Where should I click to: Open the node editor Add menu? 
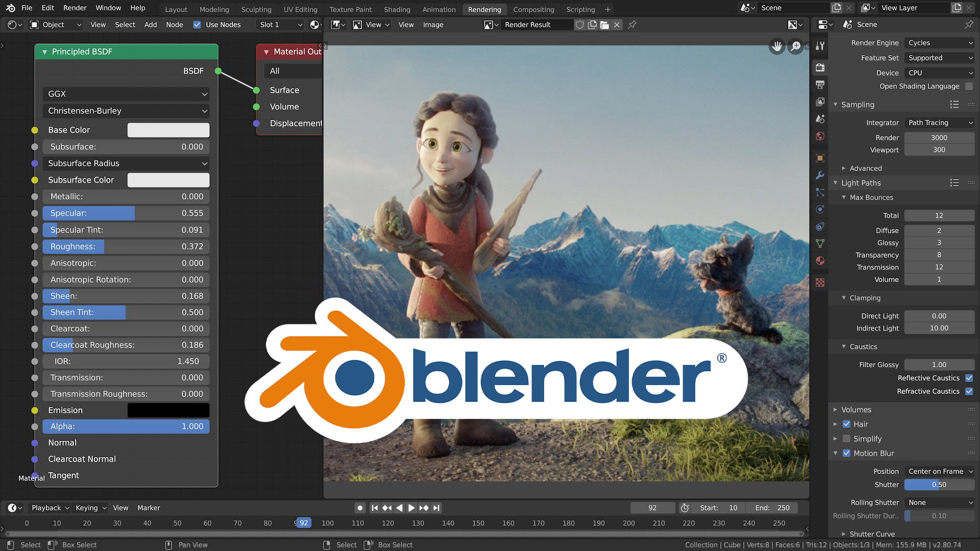tap(151, 24)
